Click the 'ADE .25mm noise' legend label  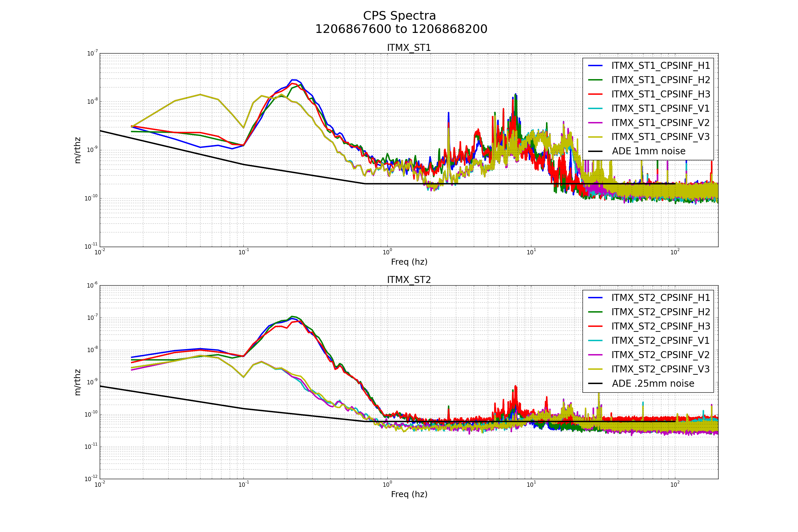tap(653, 383)
